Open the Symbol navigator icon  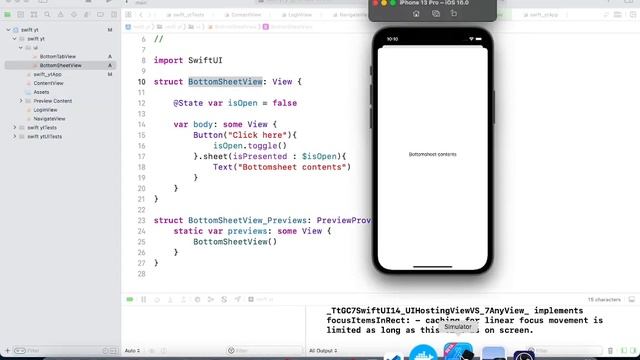click(34, 15)
